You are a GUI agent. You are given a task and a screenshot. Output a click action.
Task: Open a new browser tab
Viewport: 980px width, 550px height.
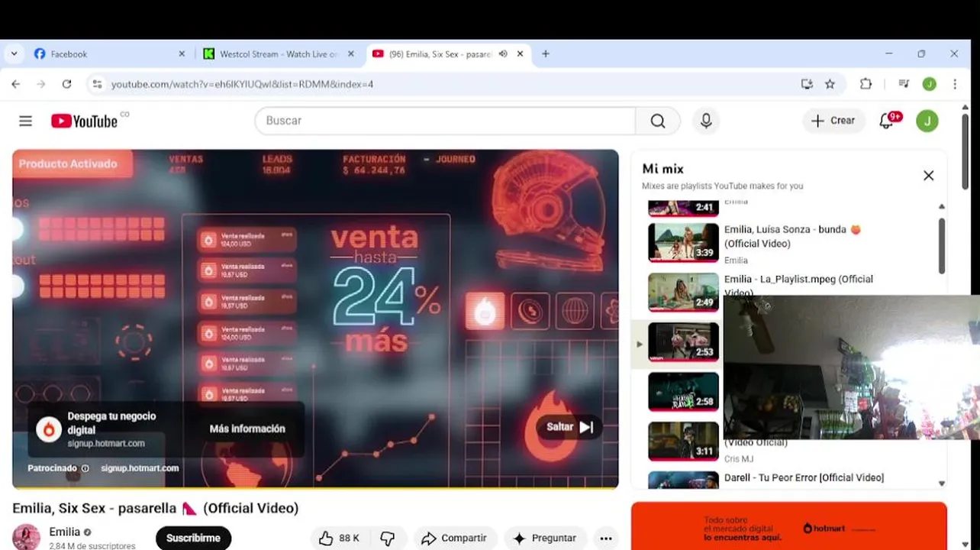tap(545, 54)
